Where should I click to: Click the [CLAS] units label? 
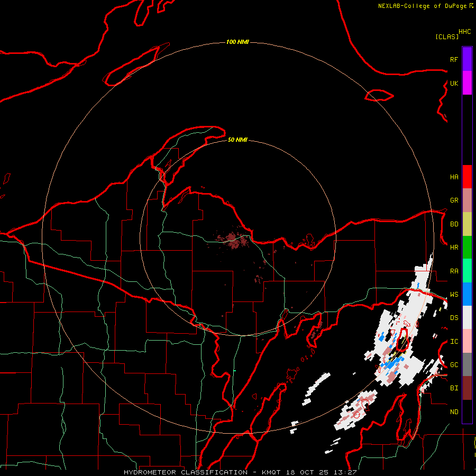click(x=447, y=36)
